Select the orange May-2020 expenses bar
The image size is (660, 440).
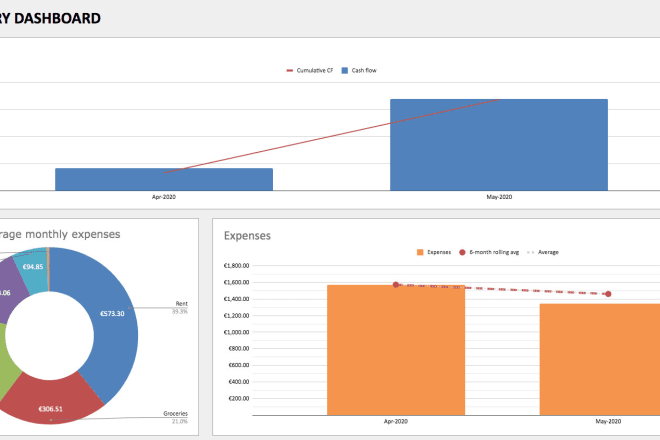(x=600, y=360)
